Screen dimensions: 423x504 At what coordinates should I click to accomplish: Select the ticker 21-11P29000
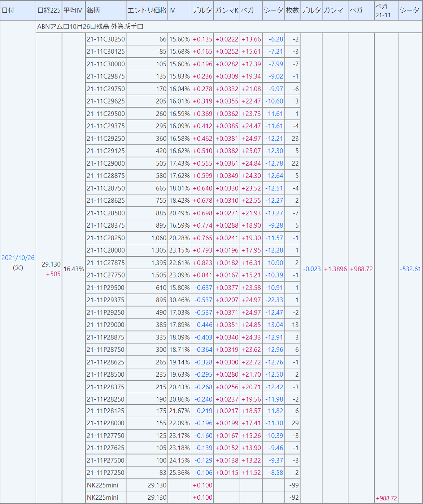[105, 325]
